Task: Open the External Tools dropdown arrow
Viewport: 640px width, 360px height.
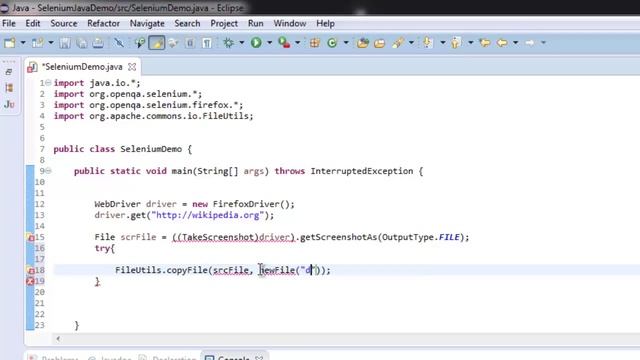Action: 298,42
